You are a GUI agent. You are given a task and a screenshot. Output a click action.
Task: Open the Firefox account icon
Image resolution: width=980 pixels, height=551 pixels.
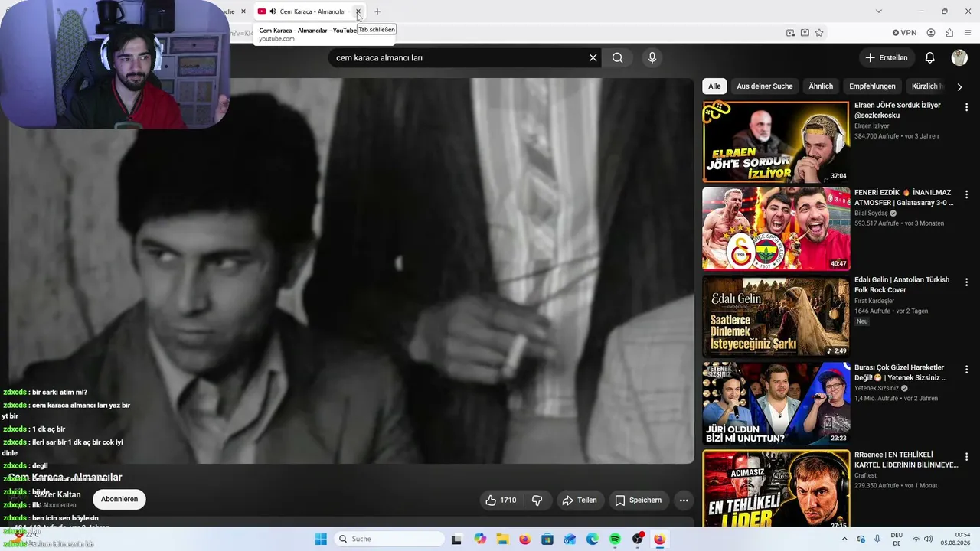pyautogui.click(x=931, y=33)
